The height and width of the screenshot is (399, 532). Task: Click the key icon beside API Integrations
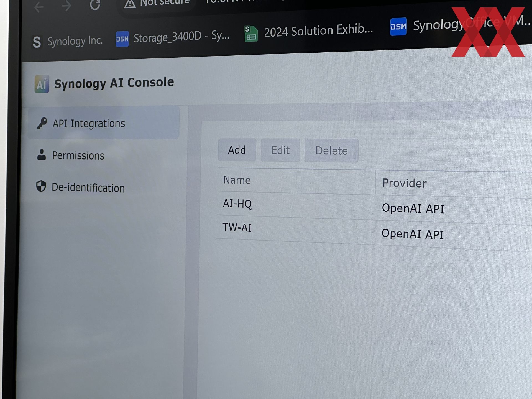[42, 123]
